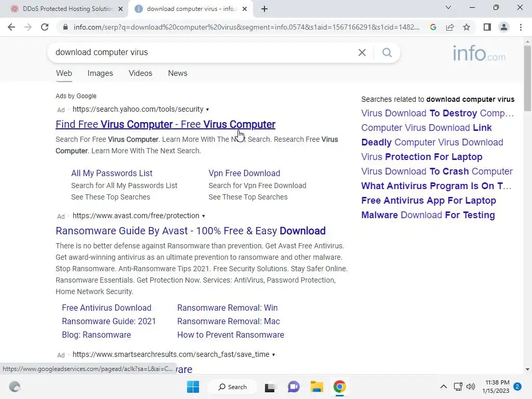
Task: Open the Chrome profile avatar
Action: tap(504, 27)
